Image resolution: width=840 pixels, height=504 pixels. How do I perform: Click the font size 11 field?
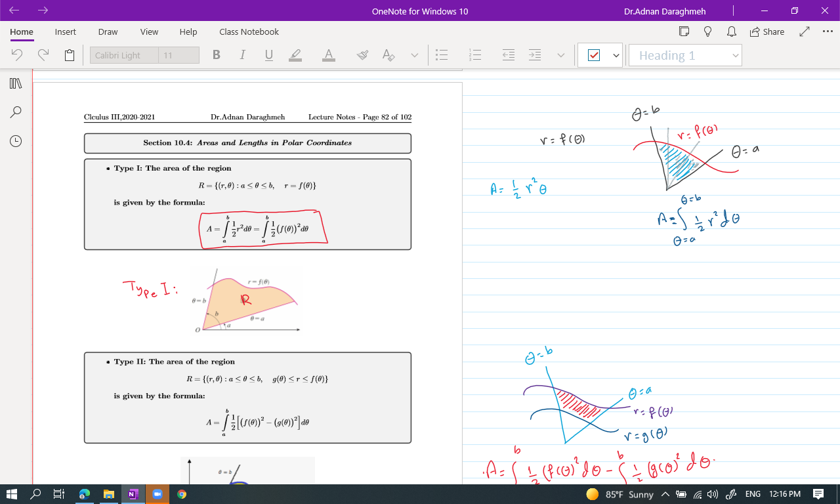pyautogui.click(x=178, y=56)
